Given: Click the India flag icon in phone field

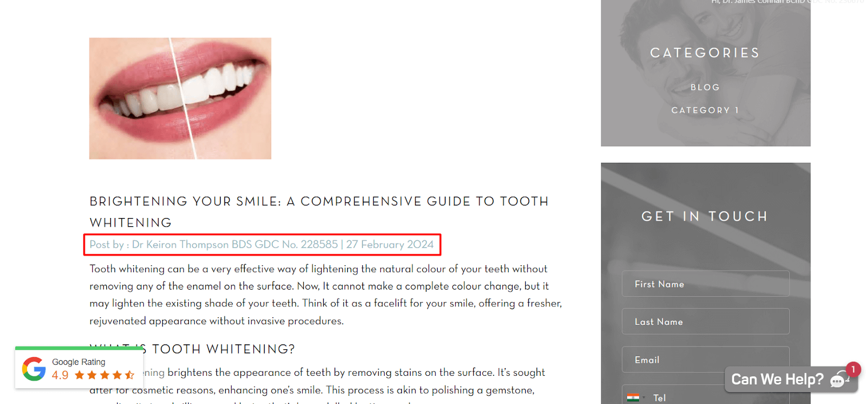Looking at the screenshot, I should pyautogui.click(x=633, y=397).
